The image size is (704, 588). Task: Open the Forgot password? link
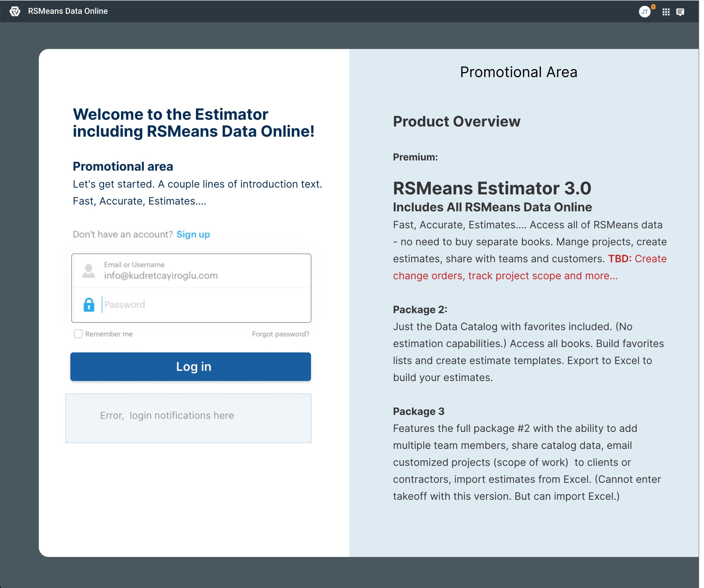click(280, 334)
